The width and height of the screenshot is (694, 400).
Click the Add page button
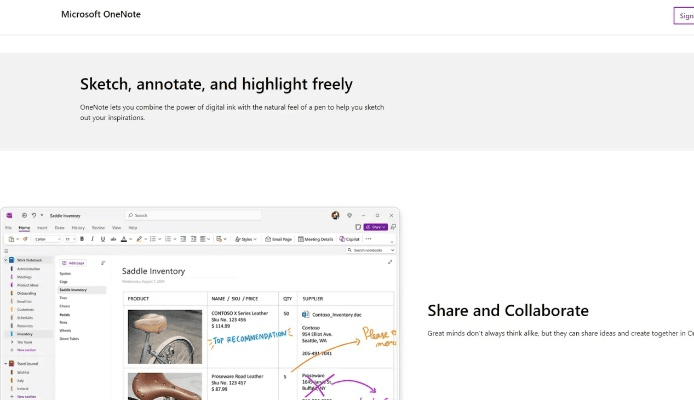(x=74, y=262)
